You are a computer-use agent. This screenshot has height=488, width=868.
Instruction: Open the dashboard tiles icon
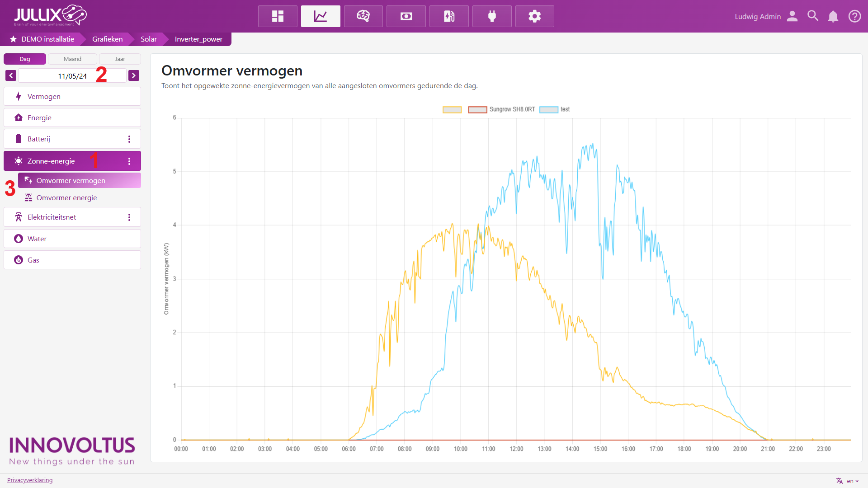click(278, 16)
